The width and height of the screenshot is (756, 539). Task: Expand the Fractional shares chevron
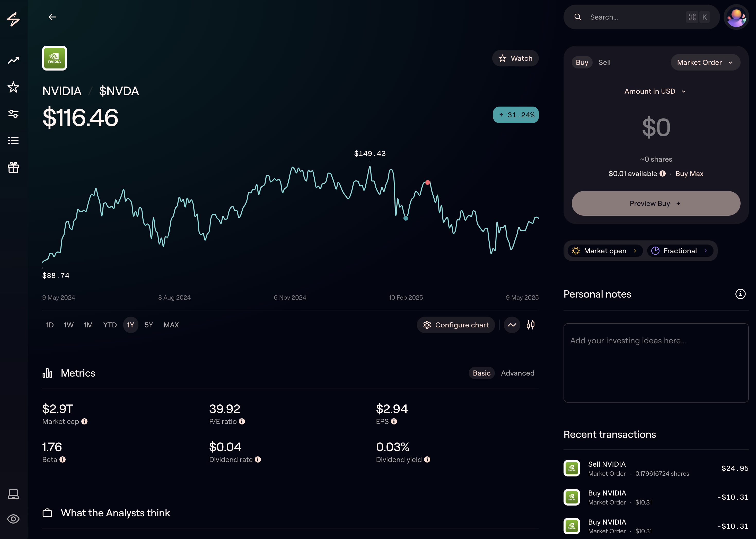[x=706, y=251]
